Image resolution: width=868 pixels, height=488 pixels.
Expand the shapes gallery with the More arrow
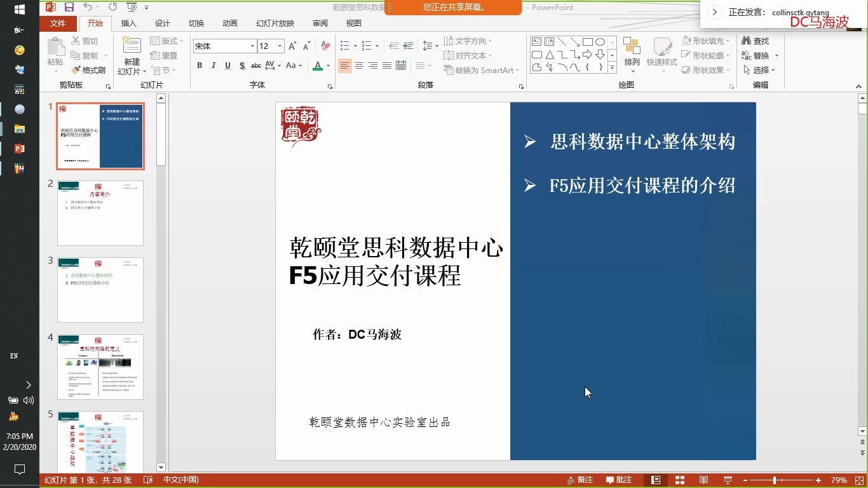pos(613,67)
